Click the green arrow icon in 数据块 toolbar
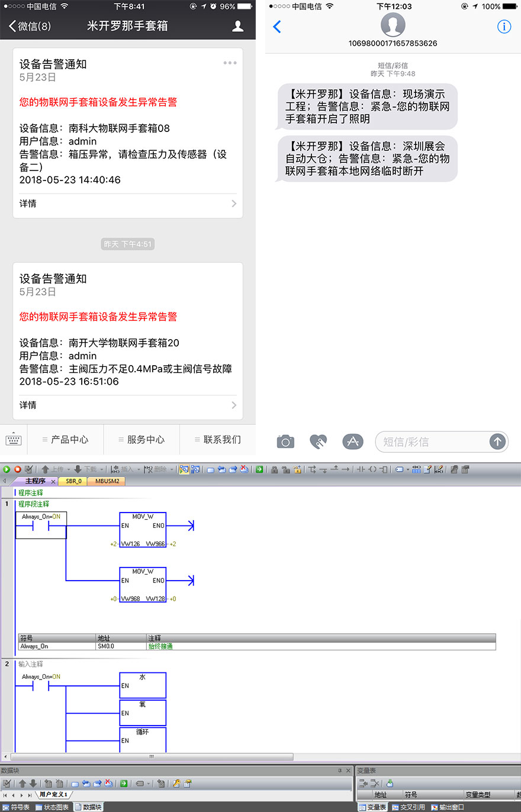The image size is (521, 812). [124, 783]
